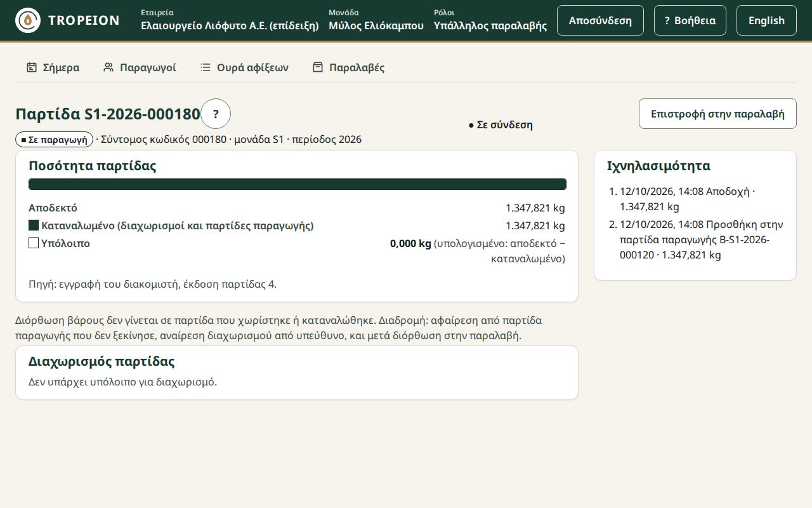Click the unit name Μύλος Ελιόκαμπου
This screenshot has width=812, height=508.
[376, 25]
